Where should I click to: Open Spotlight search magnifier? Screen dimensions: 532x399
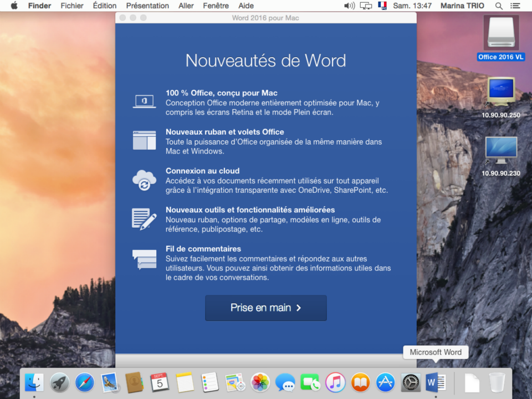pyautogui.click(x=499, y=6)
